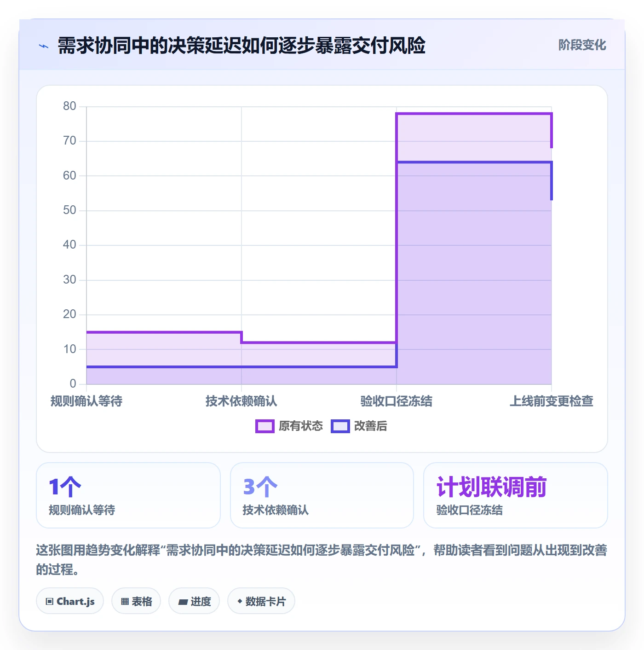Click the 原有状态 legend label
The width and height of the screenshot is (644, 650).
coord(301,426)
